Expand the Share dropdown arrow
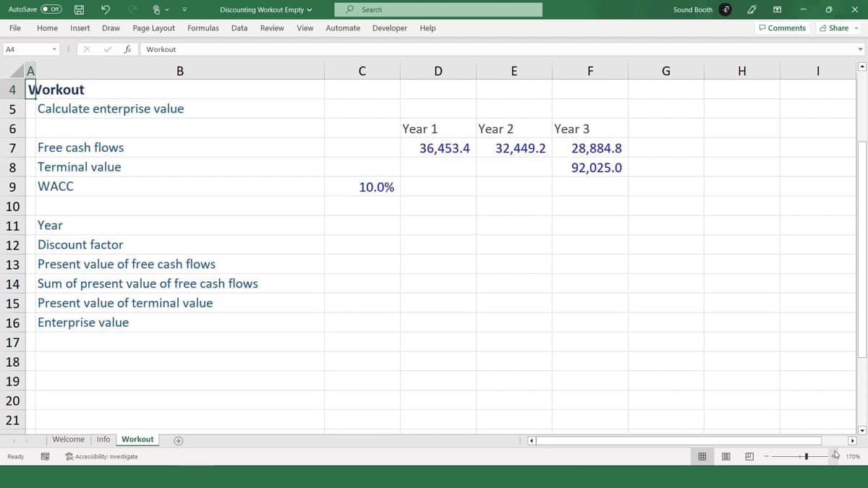The width and height of the screenshot is (868, 488). coord(856,28)
